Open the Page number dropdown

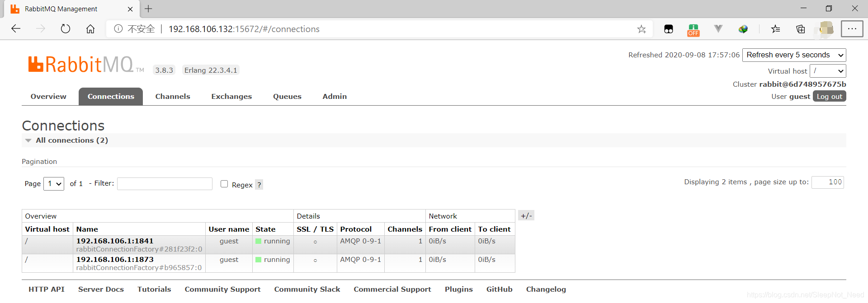[x=54, y=184]
